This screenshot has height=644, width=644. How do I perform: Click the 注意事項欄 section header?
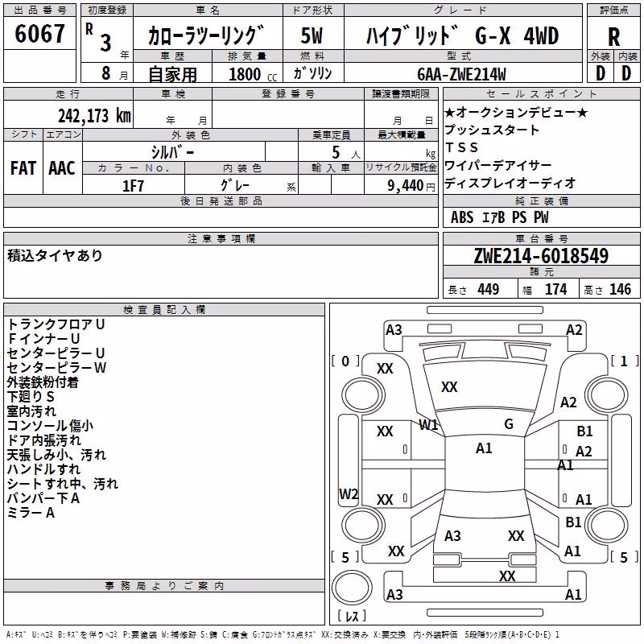[x=221, y=238]
